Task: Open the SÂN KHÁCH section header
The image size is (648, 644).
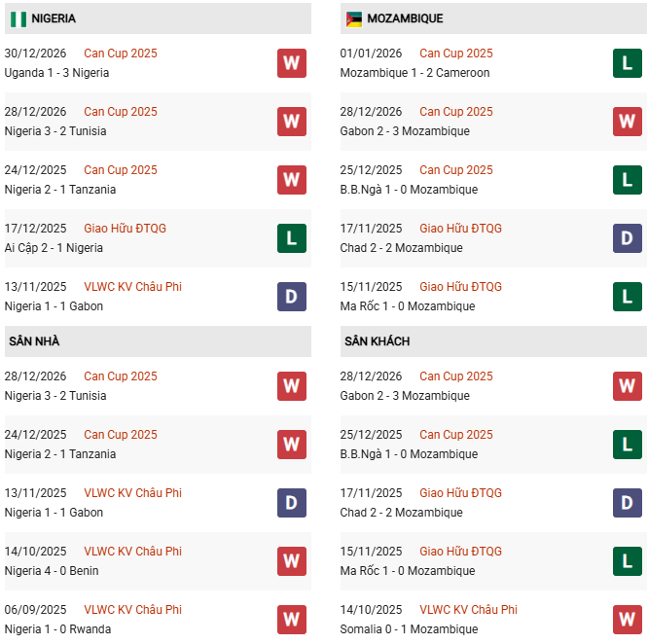Action: click(377, 341)
